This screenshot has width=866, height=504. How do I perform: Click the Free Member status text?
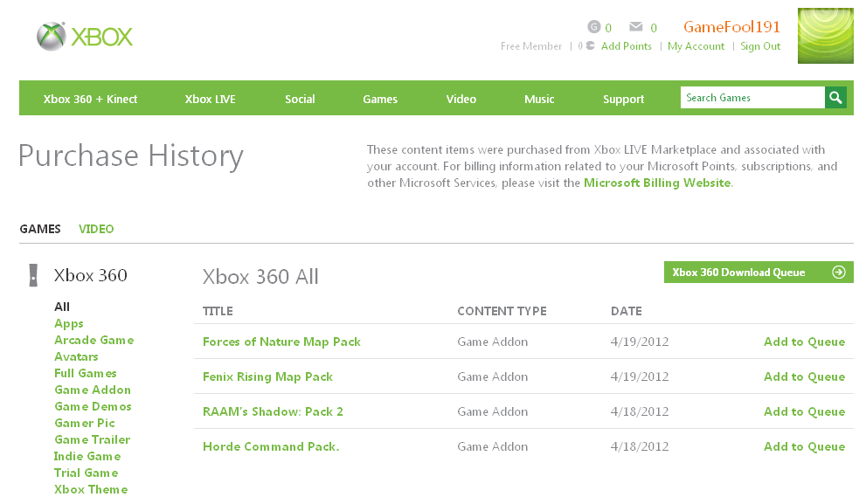point(531,46)
